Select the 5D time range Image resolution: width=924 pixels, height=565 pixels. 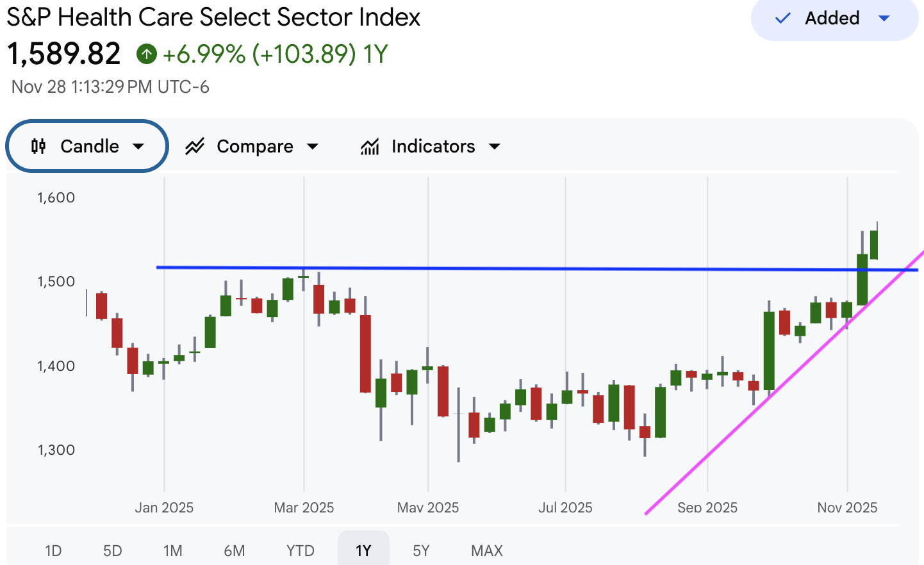(x=113, y=551)
